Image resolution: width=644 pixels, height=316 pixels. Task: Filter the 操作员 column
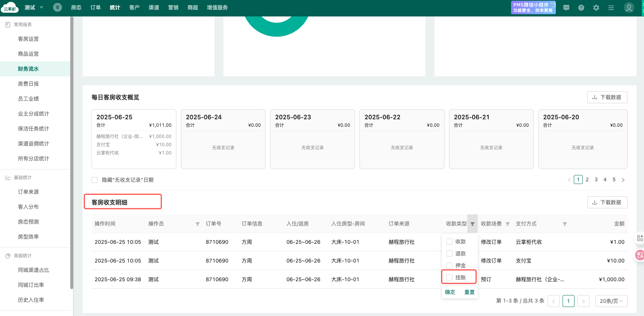[198, 224]
